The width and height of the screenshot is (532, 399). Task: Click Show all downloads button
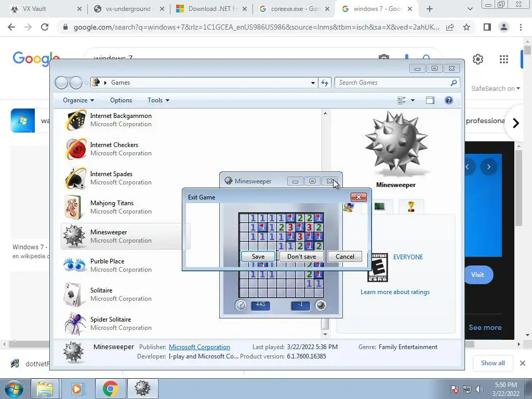click(x=493, y=363)
